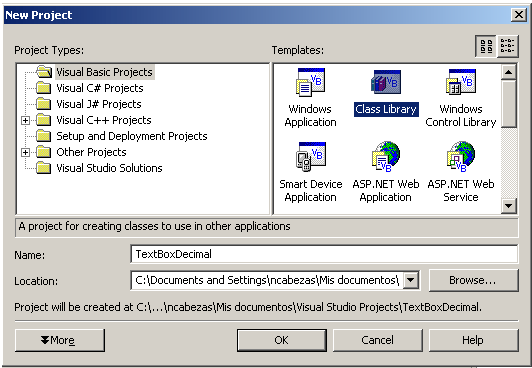
Task: Click the Other Projects folder icon
Action: (44, 152)
